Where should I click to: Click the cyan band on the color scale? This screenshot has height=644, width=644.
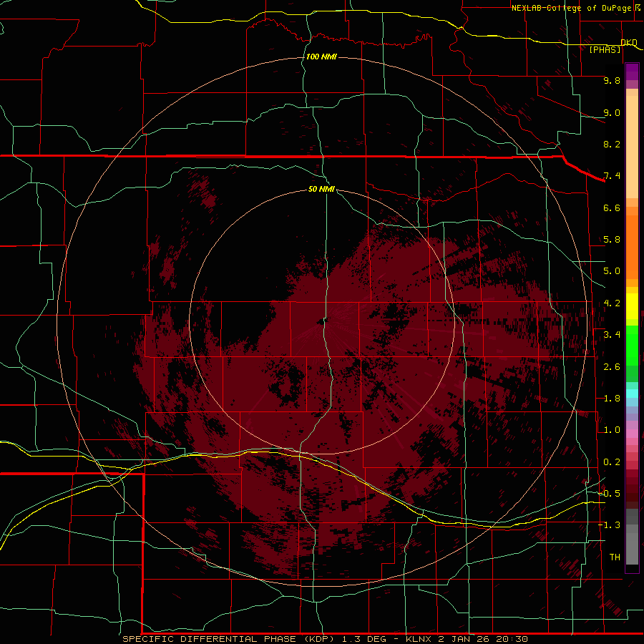[632, 394]
